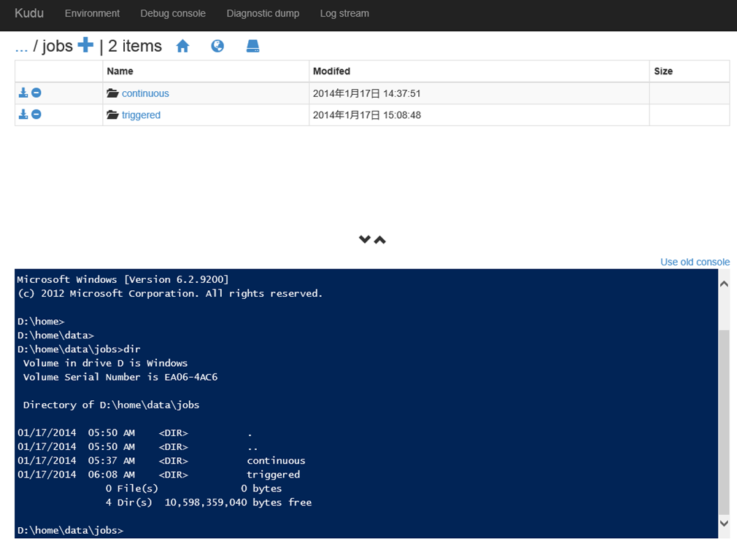The width and height of the screenshot is (737, 560).
Task: Expand console with up chevron
Action: point(380,239)
